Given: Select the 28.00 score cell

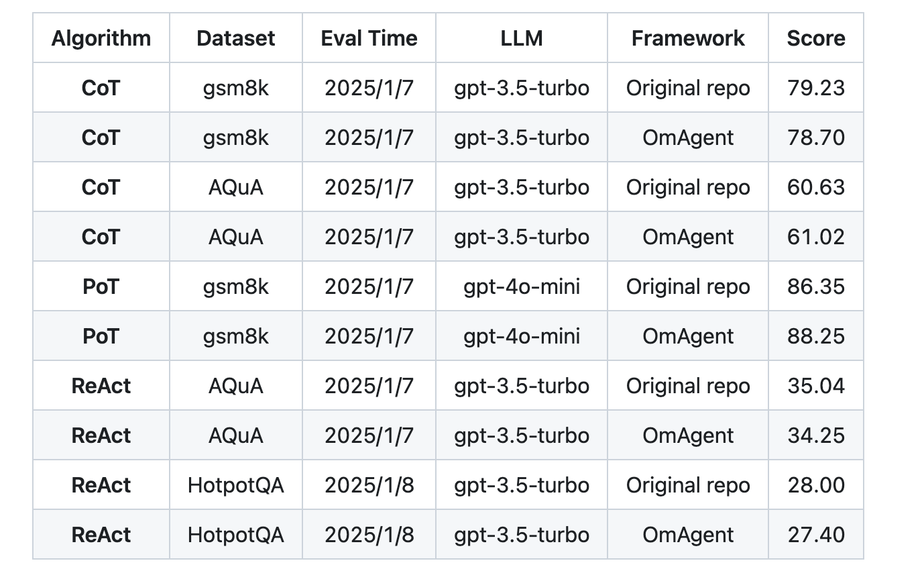Looking at the screenshot, I should click(x=816, y=485).
